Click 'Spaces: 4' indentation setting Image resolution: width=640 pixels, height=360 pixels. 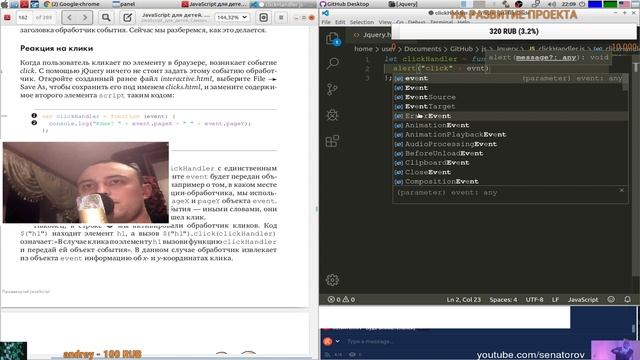tap(503, 300)
